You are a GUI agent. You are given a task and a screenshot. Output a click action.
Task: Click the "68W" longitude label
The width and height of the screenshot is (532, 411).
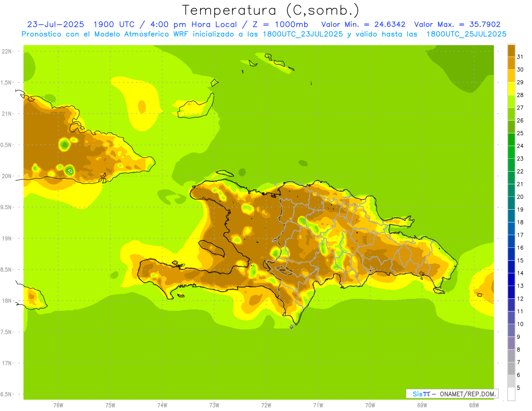474,405
